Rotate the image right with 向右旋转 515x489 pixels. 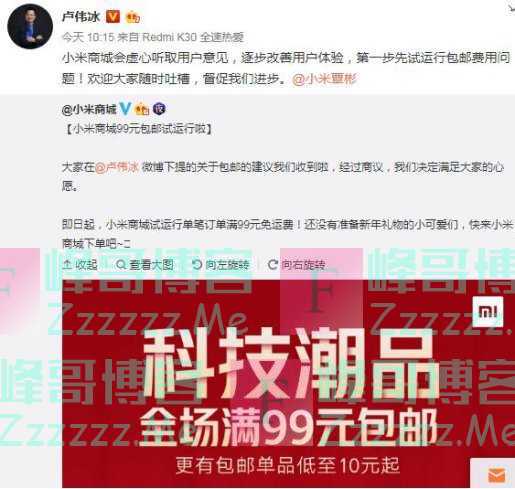[296, 265]
